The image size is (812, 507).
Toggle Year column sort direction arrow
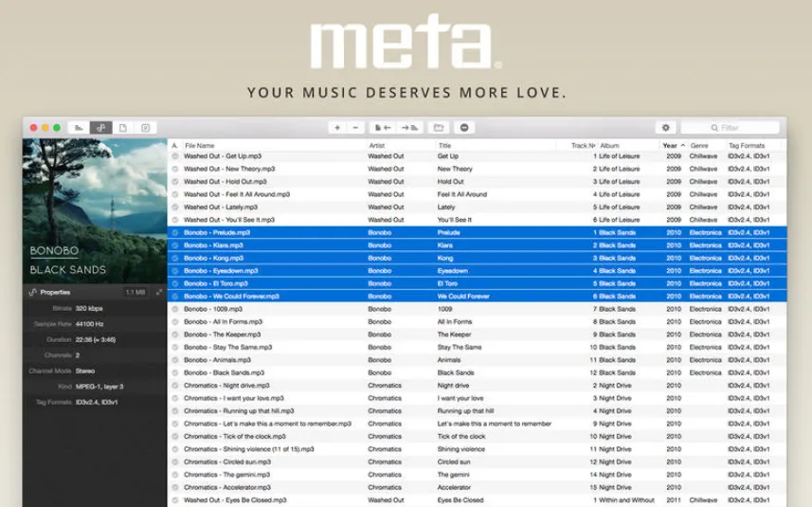[682, 146]
